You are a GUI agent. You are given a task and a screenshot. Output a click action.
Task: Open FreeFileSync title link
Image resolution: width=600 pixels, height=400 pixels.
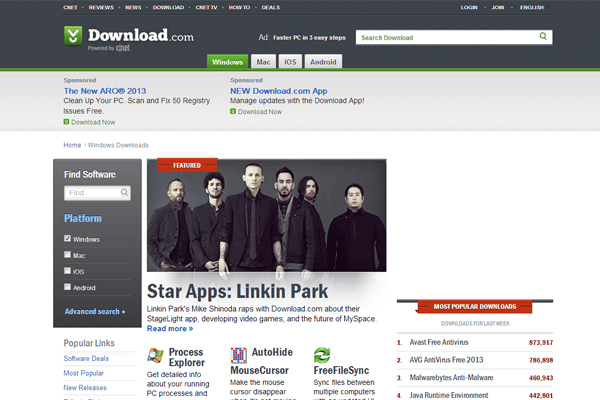click(341, 370)
